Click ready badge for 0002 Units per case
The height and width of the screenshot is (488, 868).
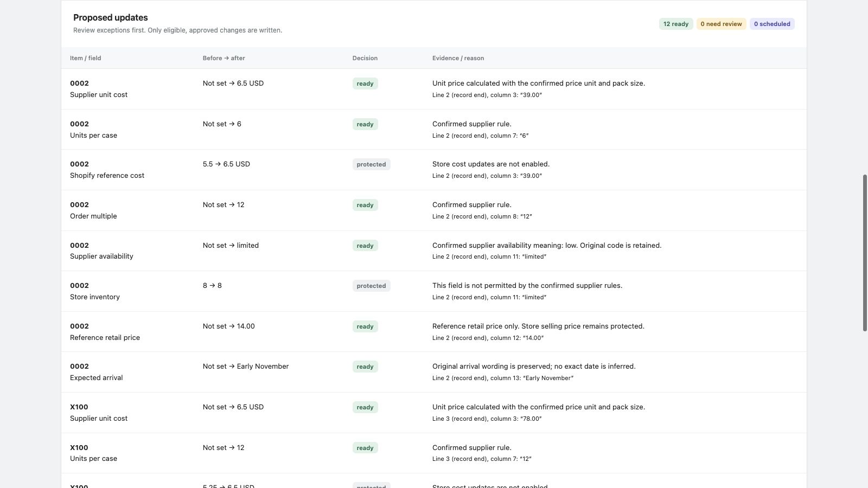coord(365,124)
